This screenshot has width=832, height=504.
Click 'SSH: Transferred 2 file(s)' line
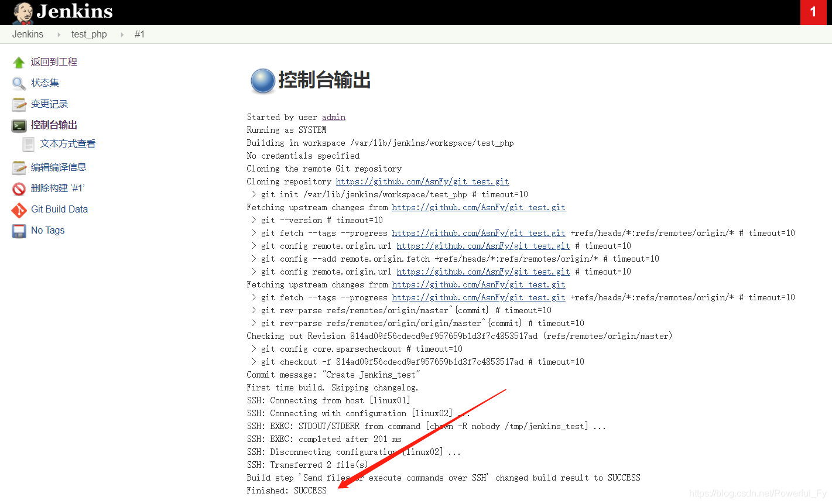307,465
